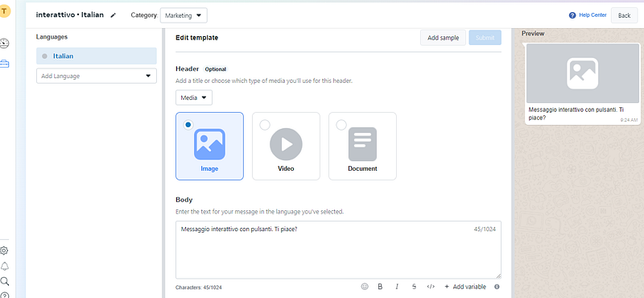This screenshot has width=644, height=298.
Task: Select the Italian language entry
Action: 97,56
